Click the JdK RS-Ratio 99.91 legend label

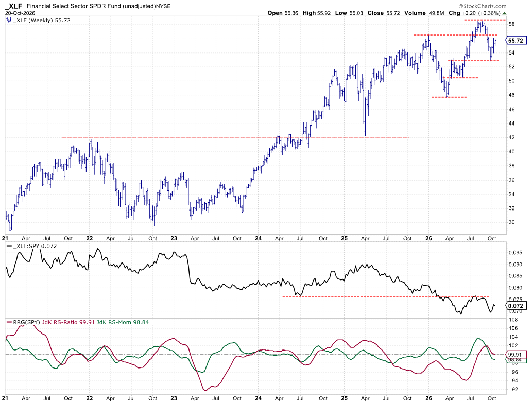(68, 322)
